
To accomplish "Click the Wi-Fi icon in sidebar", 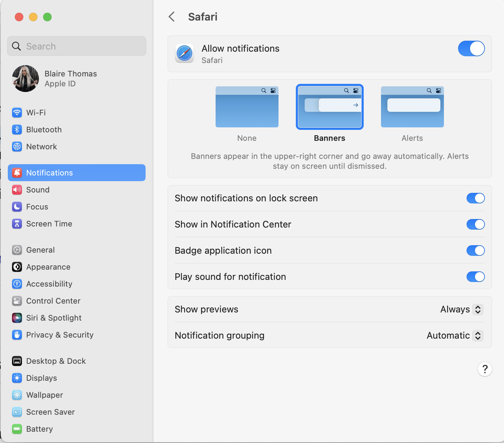I will (17, 113).
